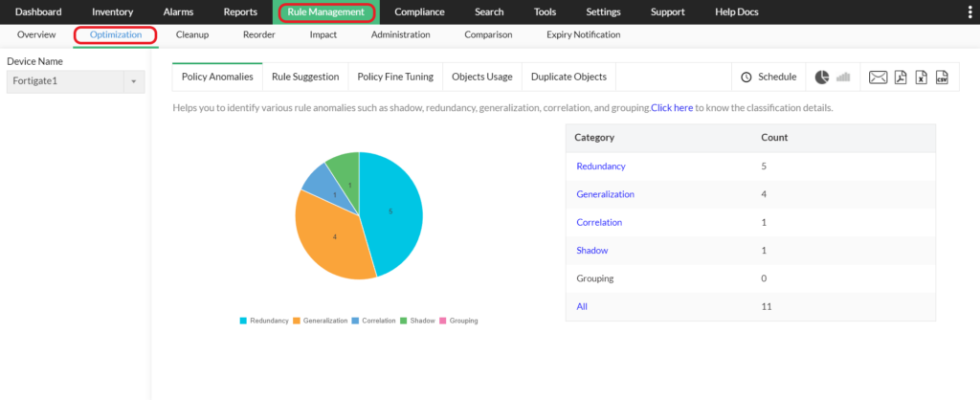Open Duplicate Objects tab
The width and height of the screenshot is (980, 400).
point(568,77)
